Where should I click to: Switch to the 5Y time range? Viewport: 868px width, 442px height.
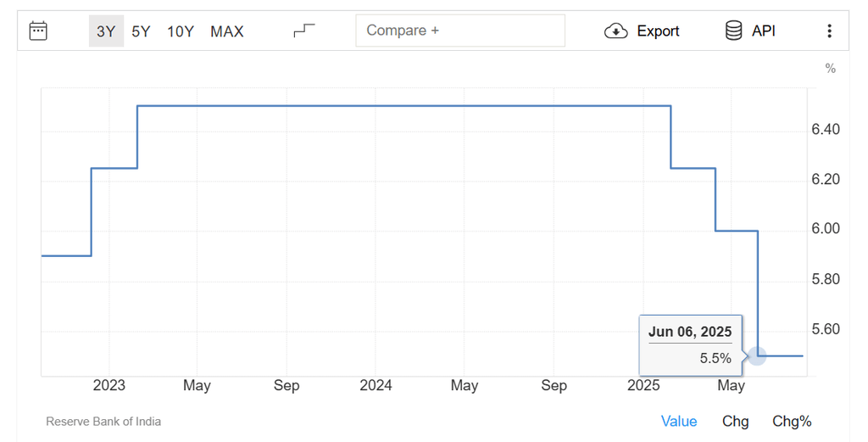tap(141, 31)
